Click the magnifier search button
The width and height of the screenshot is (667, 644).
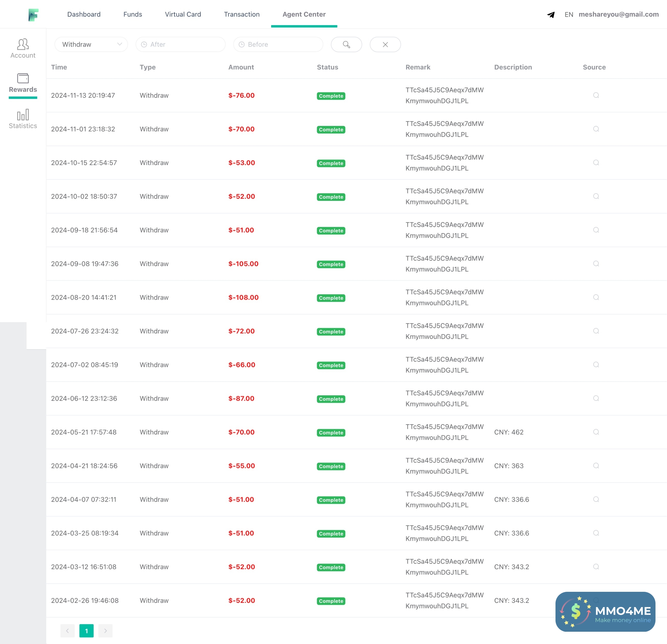coord(347,45)
